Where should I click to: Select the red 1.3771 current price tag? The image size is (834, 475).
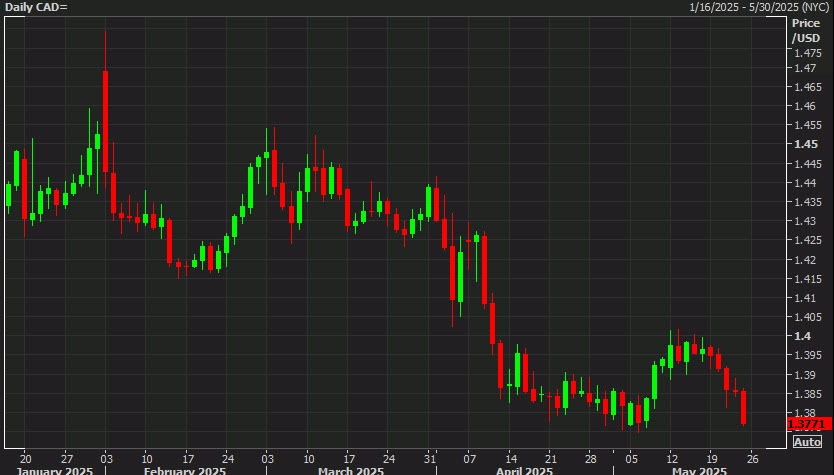810,424
